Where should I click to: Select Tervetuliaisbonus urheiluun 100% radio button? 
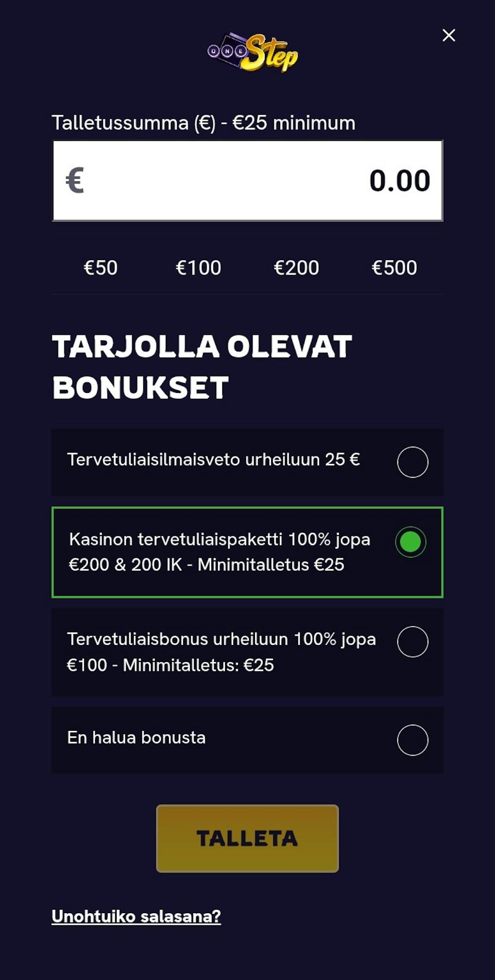pyautogui.click(x=412, y=642)
